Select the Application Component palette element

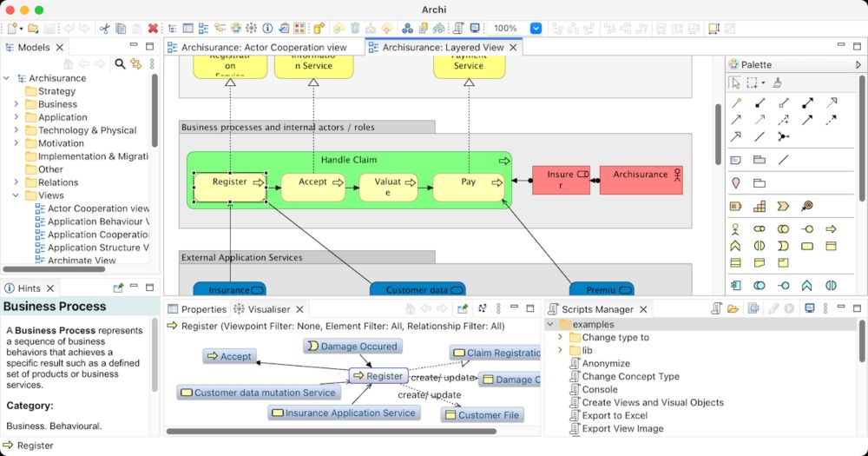click(736, 286)
